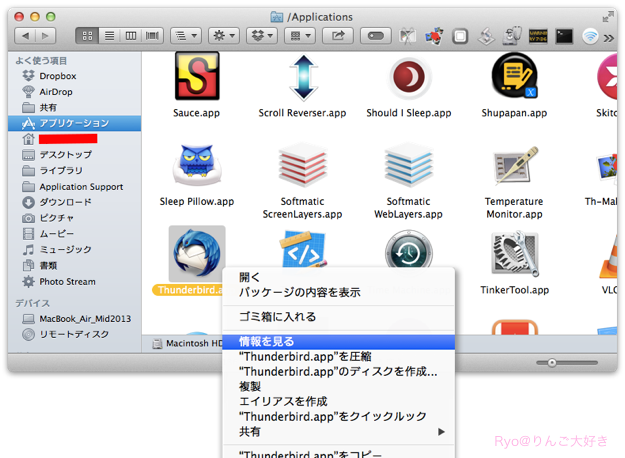Open Application Support in the sidebar
The image size is (625, 458).
[74, 187]
